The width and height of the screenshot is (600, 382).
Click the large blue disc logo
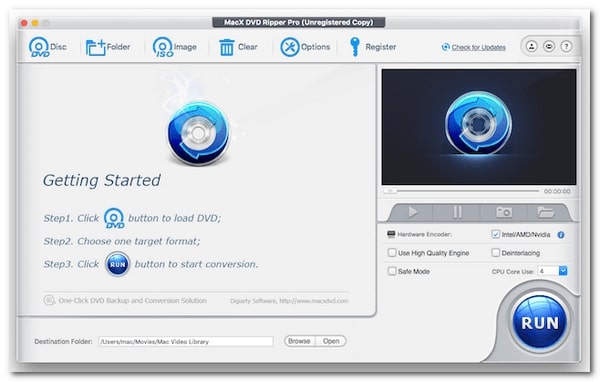click(x=198, y=133)
